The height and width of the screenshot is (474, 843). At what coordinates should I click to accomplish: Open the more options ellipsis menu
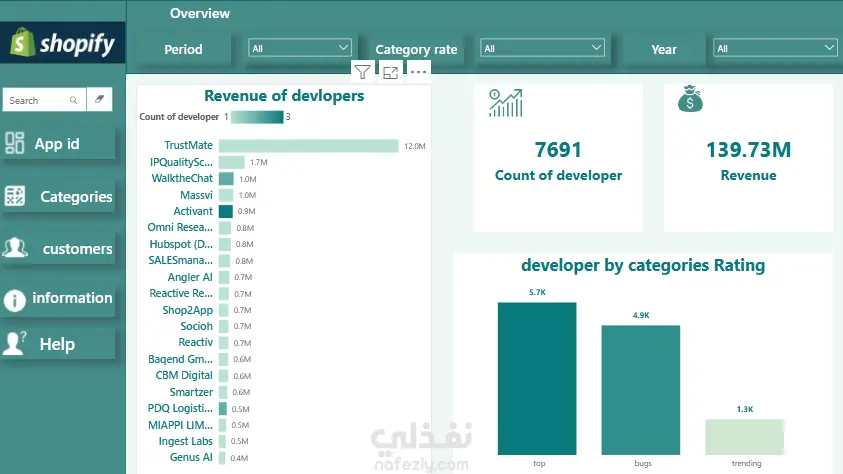(x=418, y=72)
